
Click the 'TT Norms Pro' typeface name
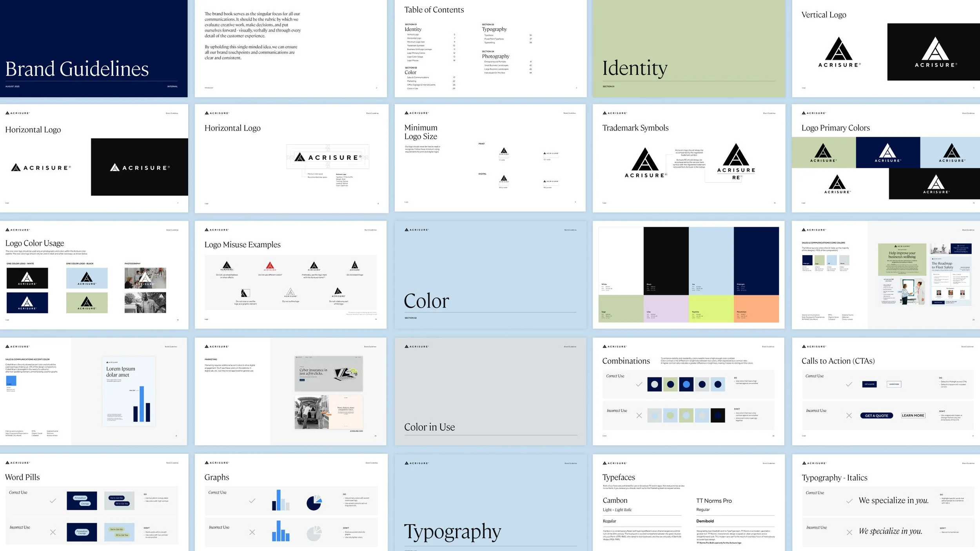(714, 501)
